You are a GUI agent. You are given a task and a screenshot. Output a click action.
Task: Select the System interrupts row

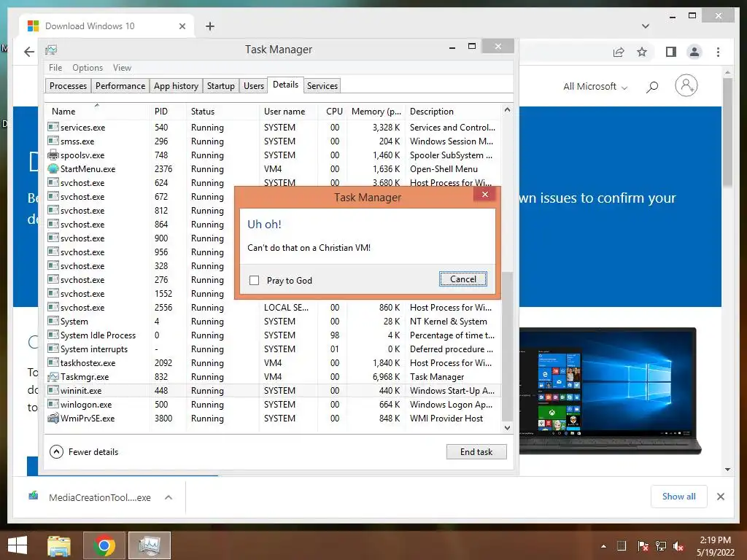click(274, 349)
